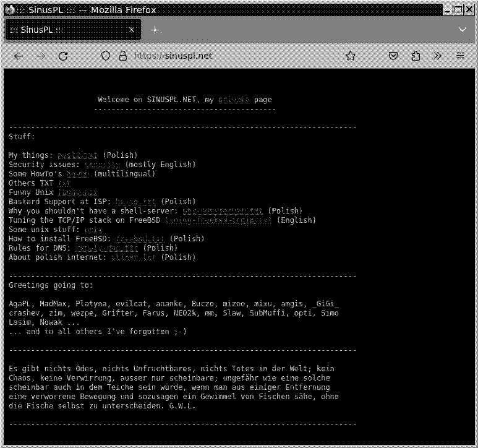The width and height of the screenshot is (478, 448).
Task: Open the About polish internet link
Action: pyautogui.click(x=133, y=257)
